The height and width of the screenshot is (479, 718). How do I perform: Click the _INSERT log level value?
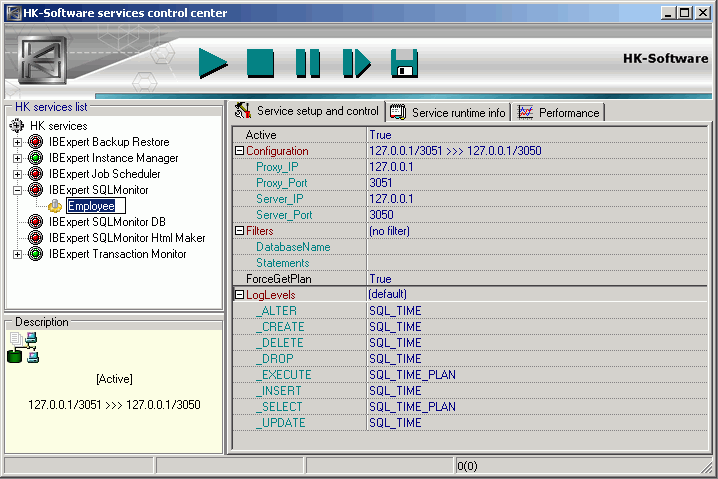pyautogui.click(x=537, y=391)
